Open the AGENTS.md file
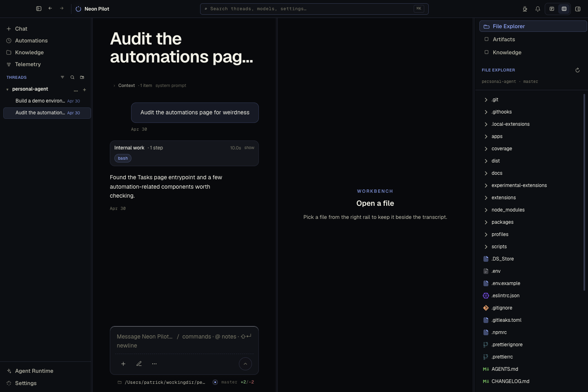Screen dimensions: 588x392 [531, 369]
